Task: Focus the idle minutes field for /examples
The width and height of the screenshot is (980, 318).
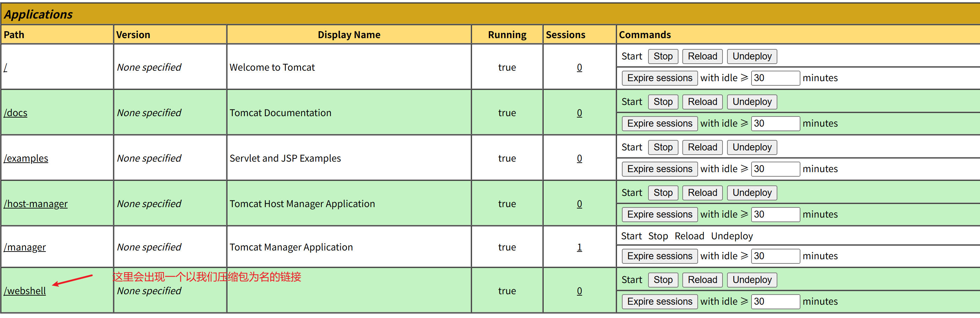Action: pos(775,169)
